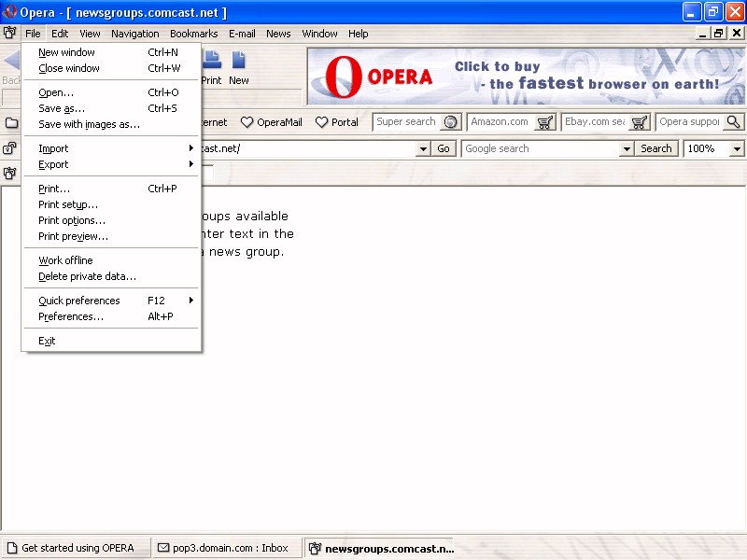Open the zoom percentage dropdown
The width and height of the screenshot is (747, 560).
click(737, 148)
